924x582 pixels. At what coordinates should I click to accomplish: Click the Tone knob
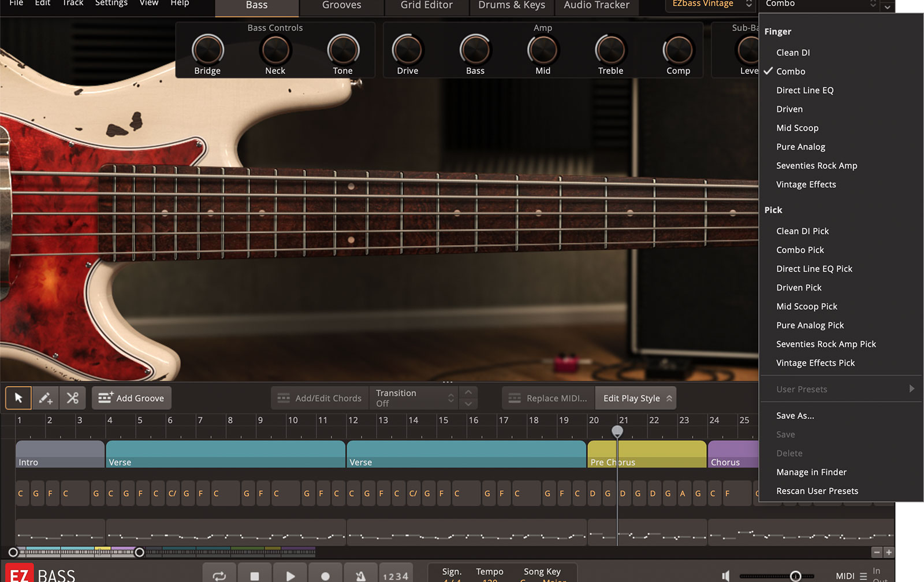tap(343, 50)
